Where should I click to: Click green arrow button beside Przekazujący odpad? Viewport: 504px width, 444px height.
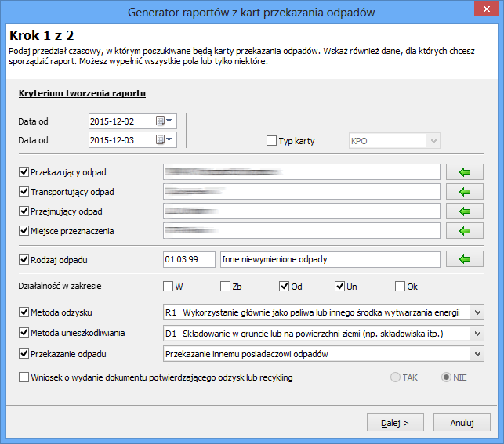coord(465,171)
